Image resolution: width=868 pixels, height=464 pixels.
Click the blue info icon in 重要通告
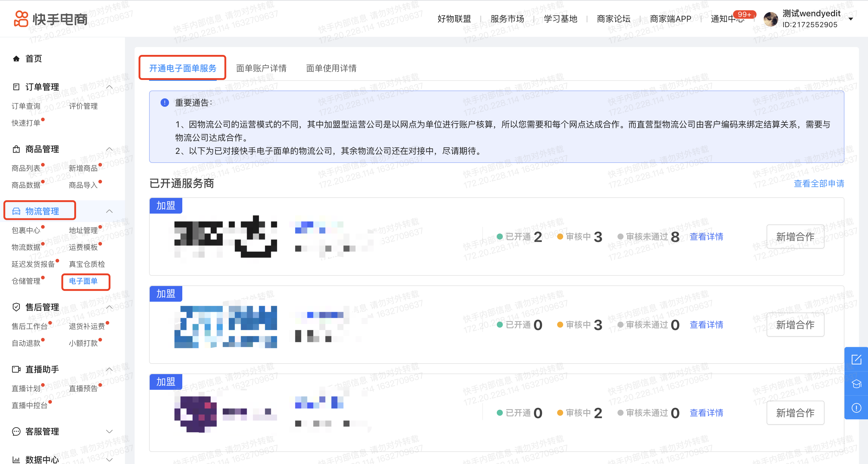click(x=164, y=102)
